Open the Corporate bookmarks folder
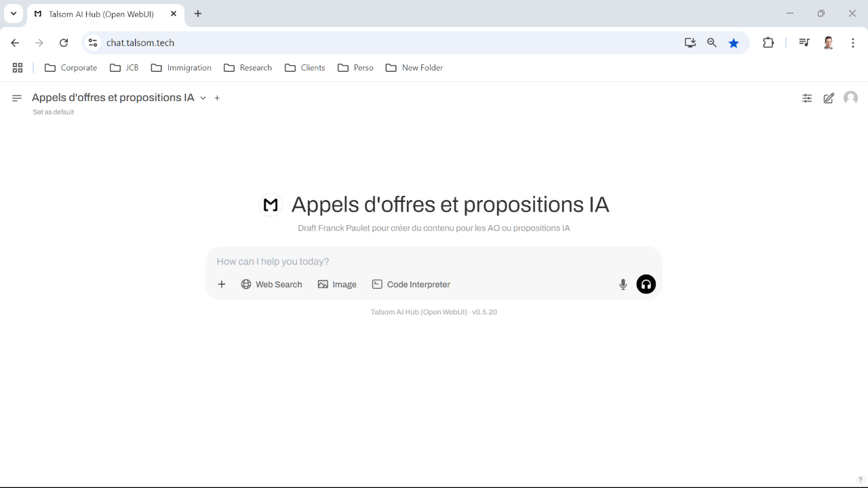 pyautogui.click(x=71, y=68)
